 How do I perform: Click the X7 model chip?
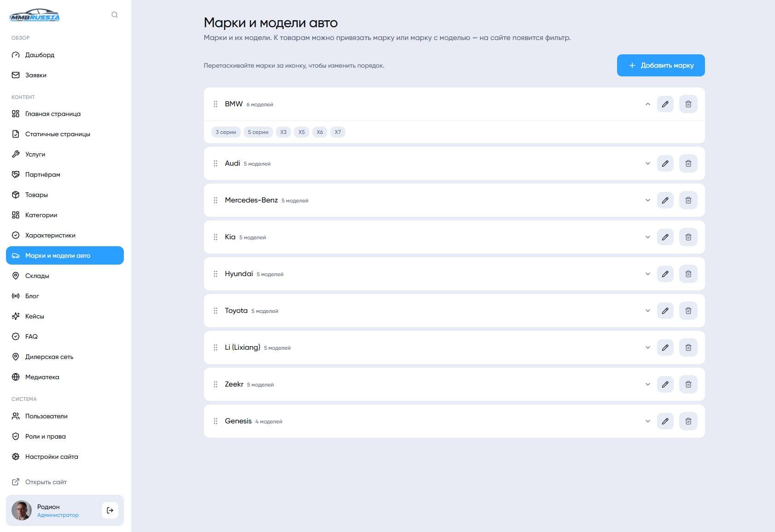338,132
